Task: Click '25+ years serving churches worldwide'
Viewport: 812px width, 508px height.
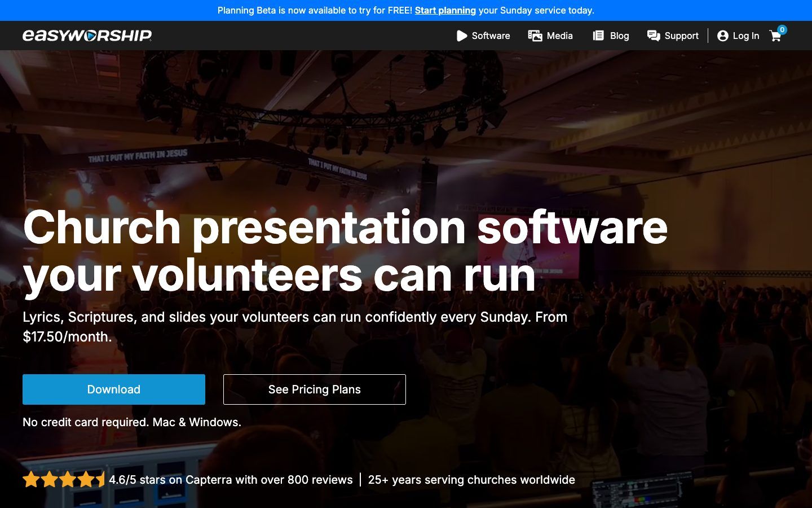Action: click(x=471, y=480)
